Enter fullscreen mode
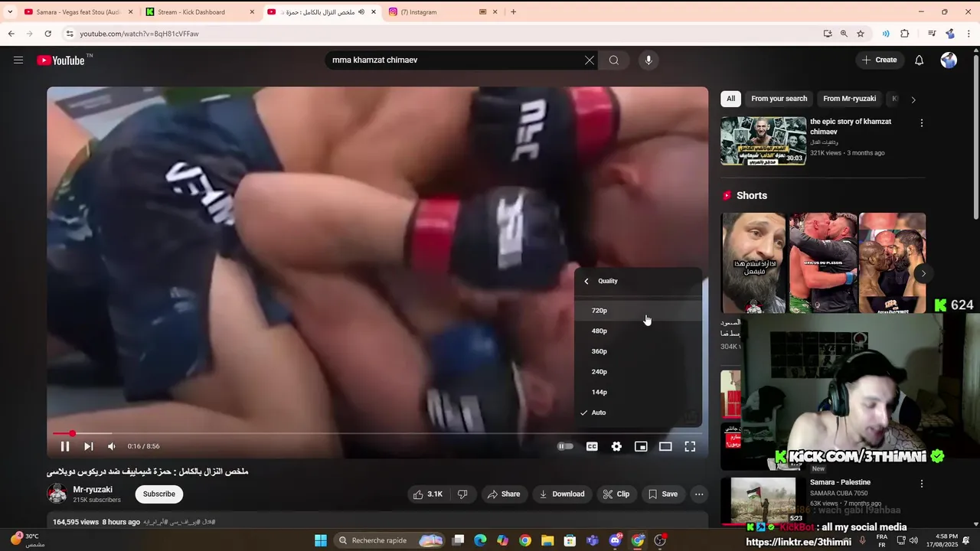The height and width of the screenshot is (551, 980). 690,446
